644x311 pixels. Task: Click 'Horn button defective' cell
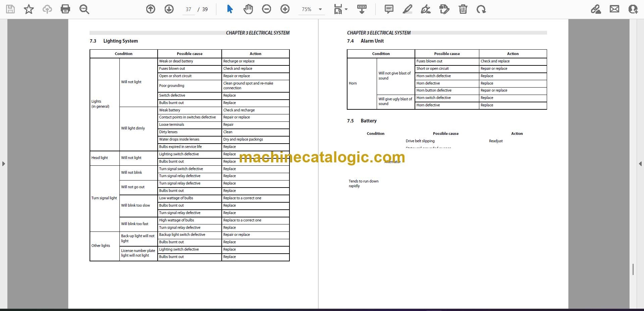pyautogui.click(x=447, y=91)
